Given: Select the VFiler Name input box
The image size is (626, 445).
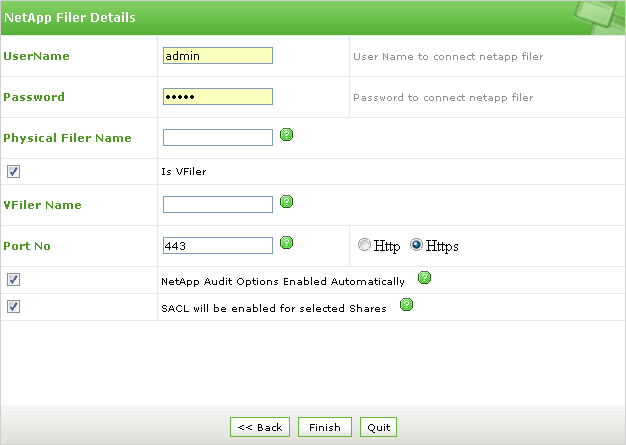Looking at the screenshot, I should click(217, 205).
